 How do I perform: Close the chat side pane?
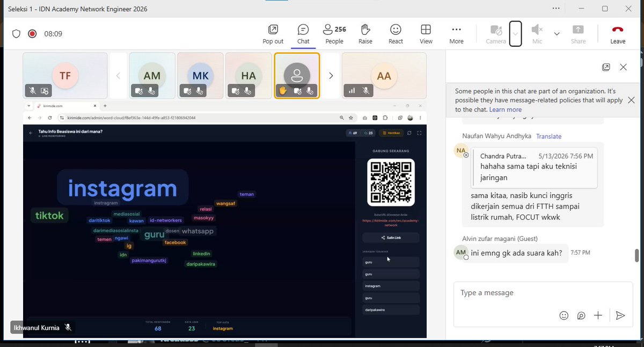click(x=623, y=67)
